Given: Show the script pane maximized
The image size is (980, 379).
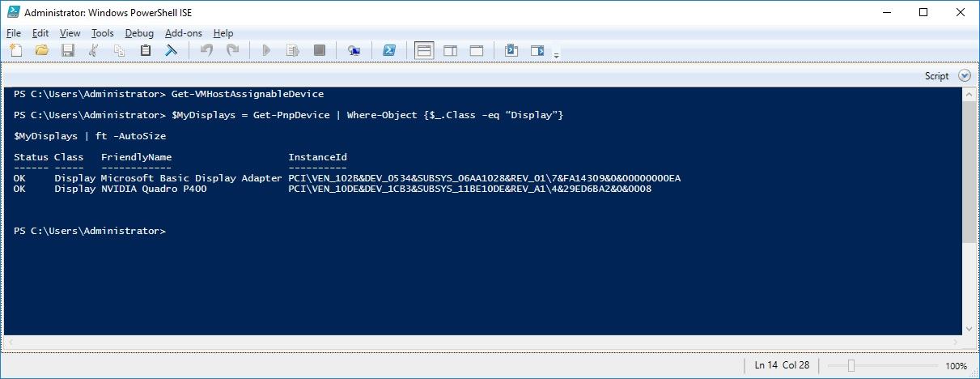Looking at the screenshot, I should 476,51.
